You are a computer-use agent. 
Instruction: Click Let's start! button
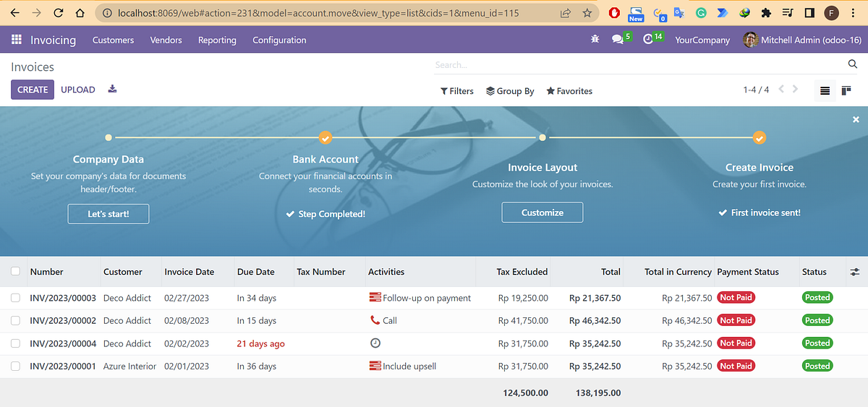pyautogui.click(x=109, y=213)
